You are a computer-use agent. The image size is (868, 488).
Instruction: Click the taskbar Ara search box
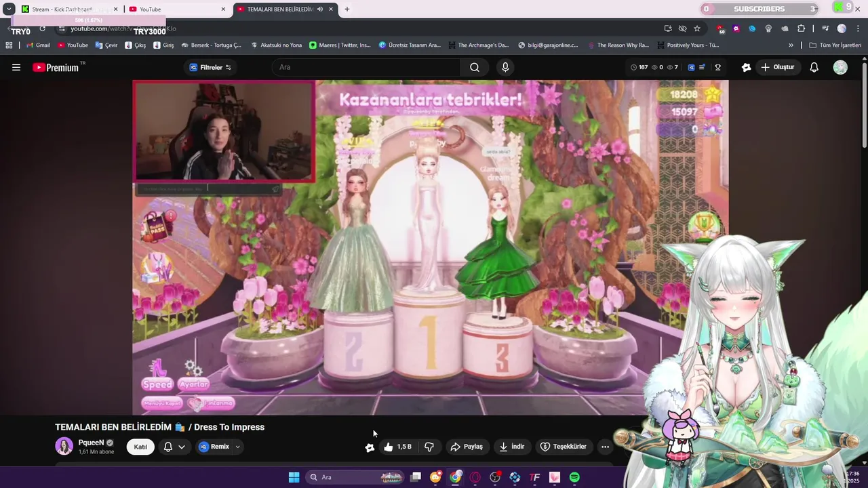[x=355, y=477]
